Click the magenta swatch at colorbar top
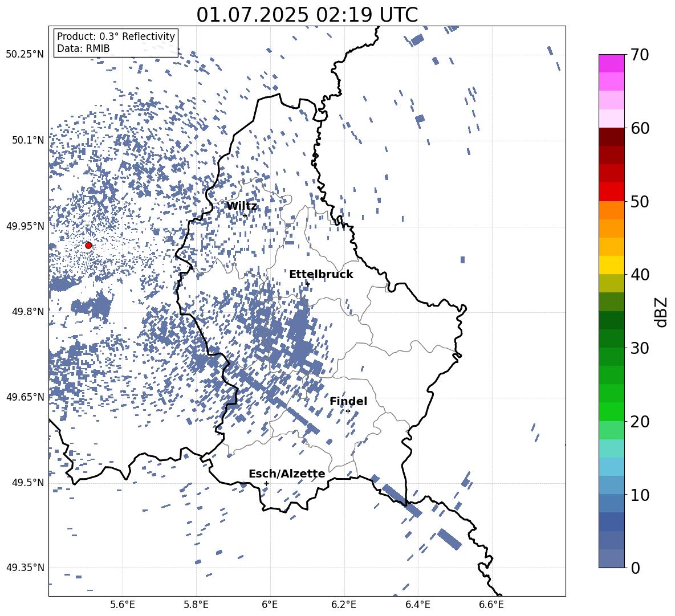Image resolution: width=675 pixels, height=616 pixels. tap(611, 63)
